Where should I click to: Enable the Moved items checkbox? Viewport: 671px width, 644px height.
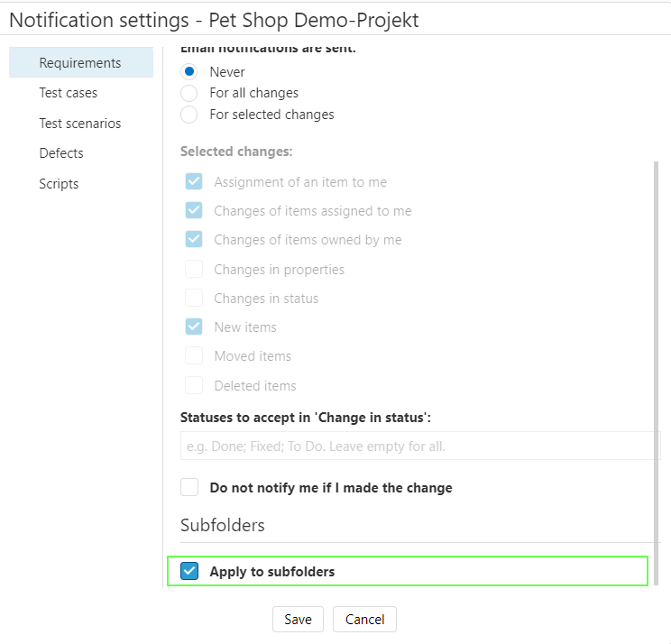[194, 356]
